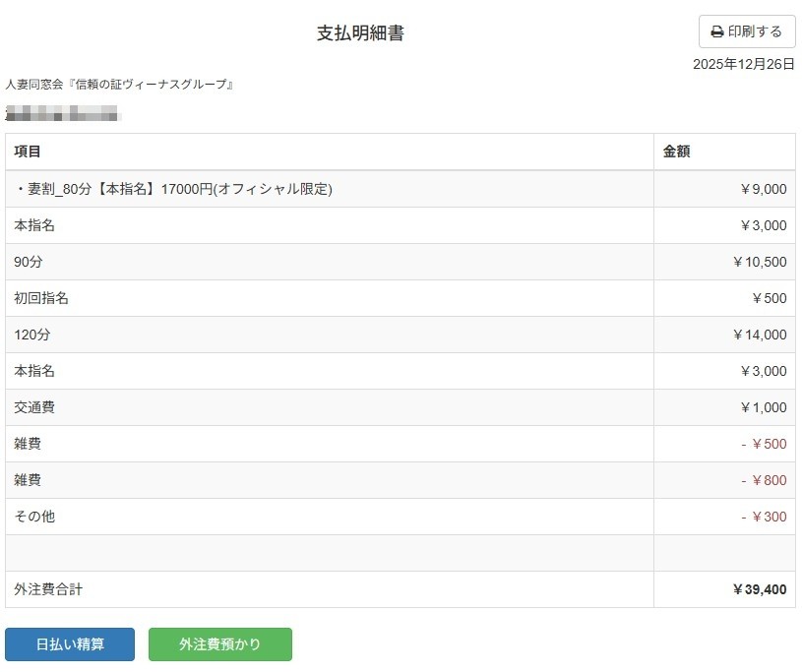Viewport: 802px width, 672px height.
Task: Click the 支払明細書 page title
Action: (x=360, y=33)
